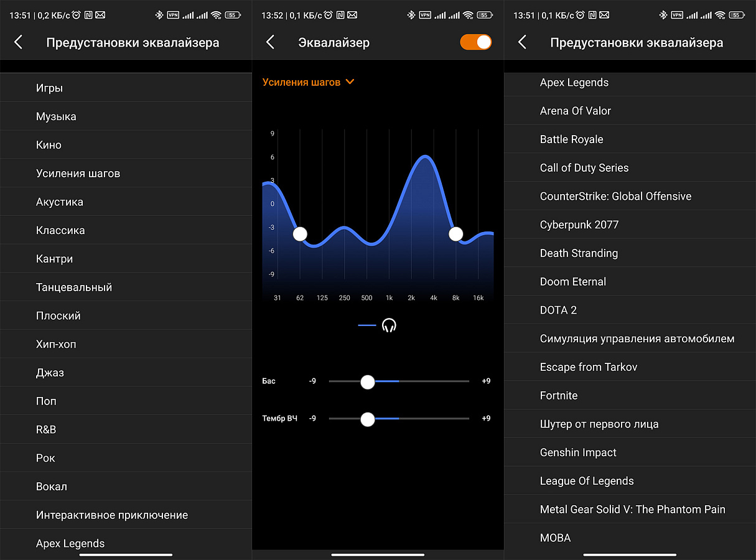The width and height of the screenshot is (756, 560).
Task: Select MOBA preset
Action: pos(630,538)
